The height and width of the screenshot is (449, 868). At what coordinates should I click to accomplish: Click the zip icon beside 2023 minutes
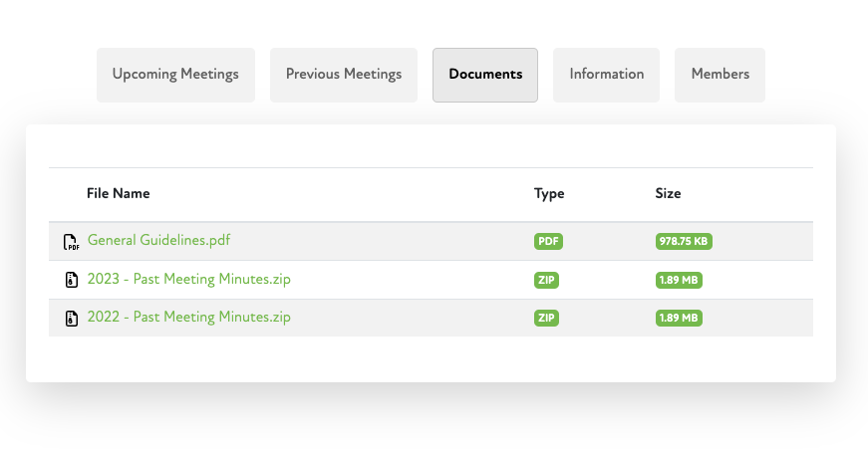coord(71,281)
